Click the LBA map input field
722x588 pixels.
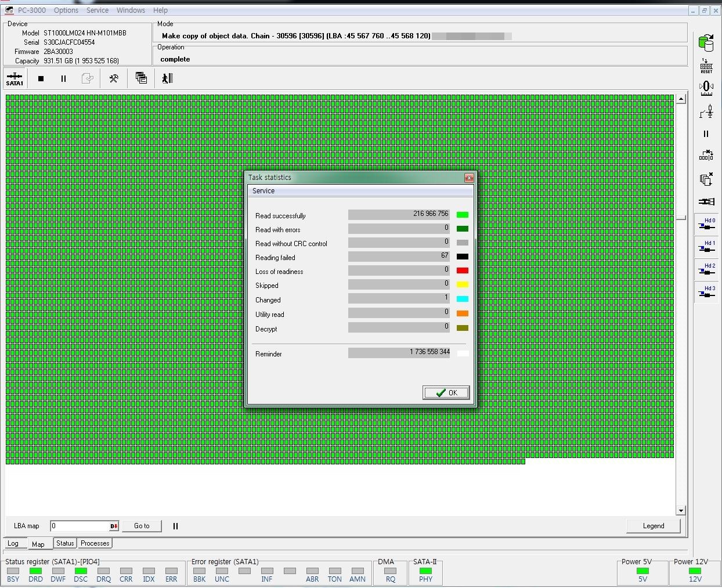(x=80, y=526)
